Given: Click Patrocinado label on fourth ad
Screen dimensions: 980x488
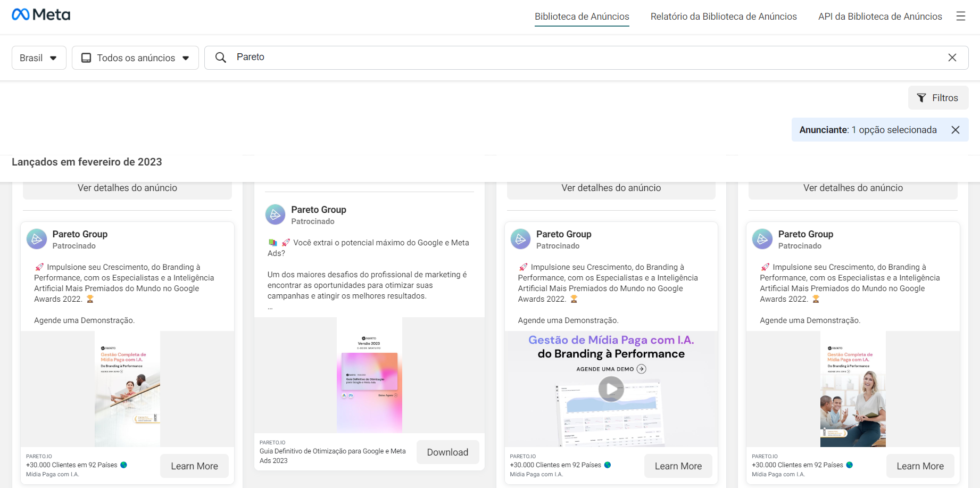Looking at the screenshot, I should pyautogui.click(x=800, y=246).
